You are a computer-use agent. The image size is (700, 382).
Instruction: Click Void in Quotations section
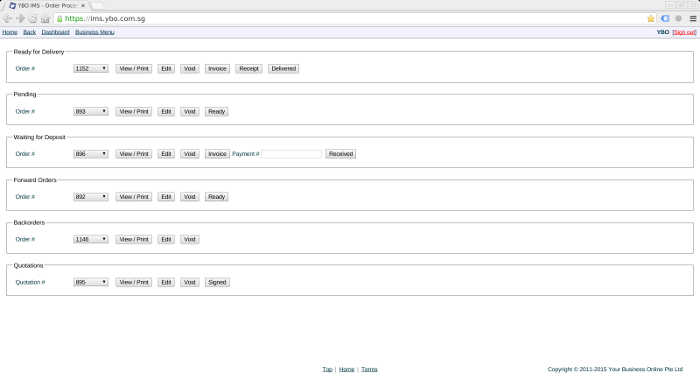[190, 282]
